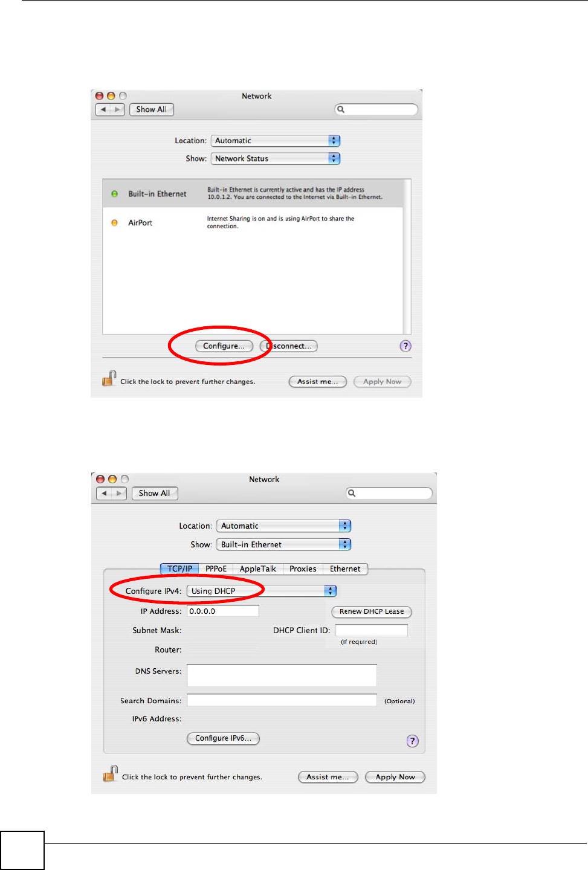Click Renew DHCP Lease
Screen dimensions: 588x870
[372, 611]
